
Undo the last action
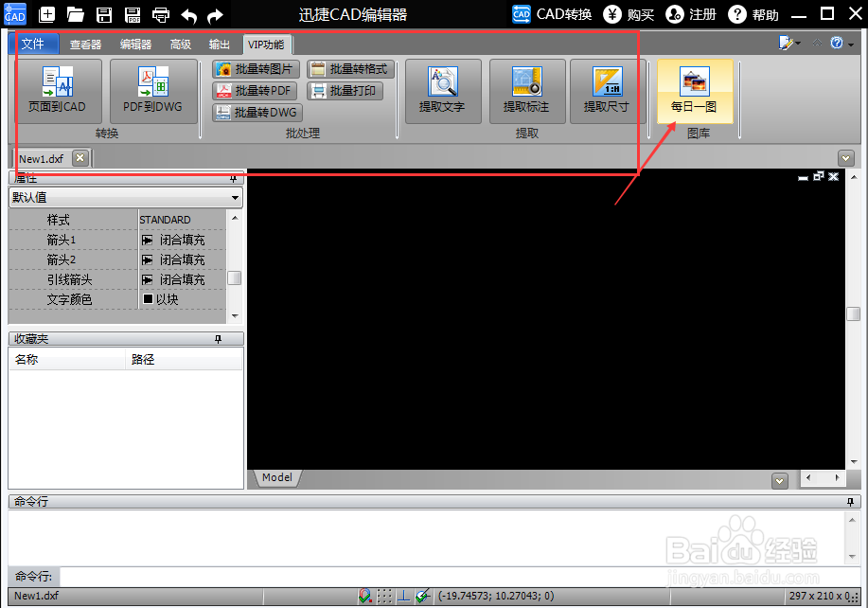[188, 16]
